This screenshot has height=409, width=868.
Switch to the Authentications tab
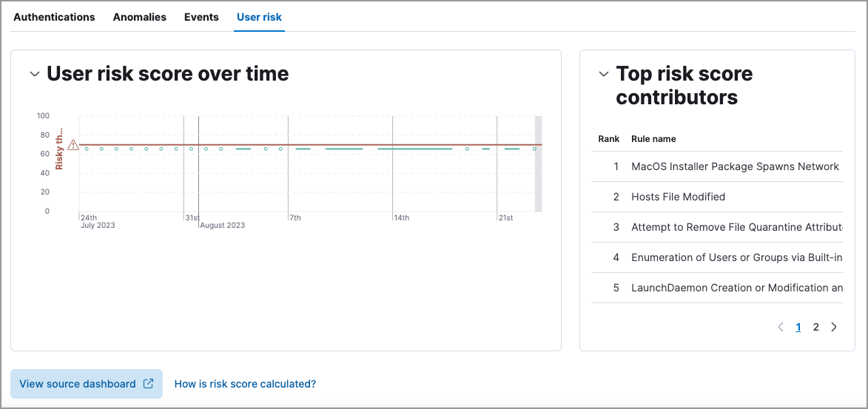point(54,17)
